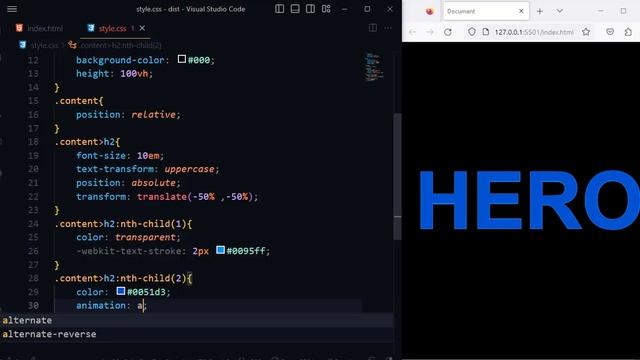The height and width of the screenshot is (360, 640).
Task: Click the code minimap preview
Action: [x=375, y=67]
